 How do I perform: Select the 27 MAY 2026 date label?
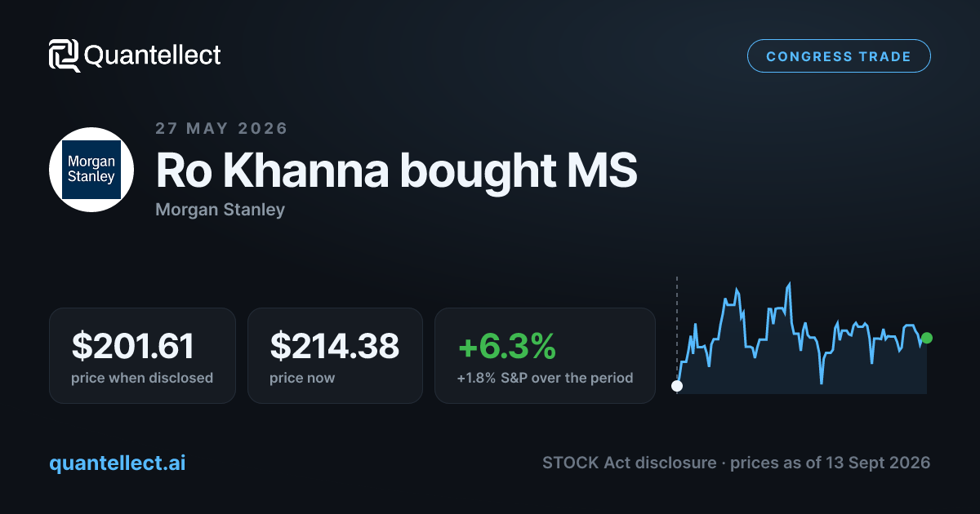[x=221, y=128]
